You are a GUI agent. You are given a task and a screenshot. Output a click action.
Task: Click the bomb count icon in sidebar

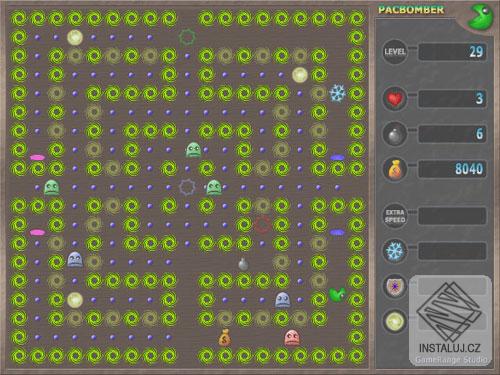[395, 134]
